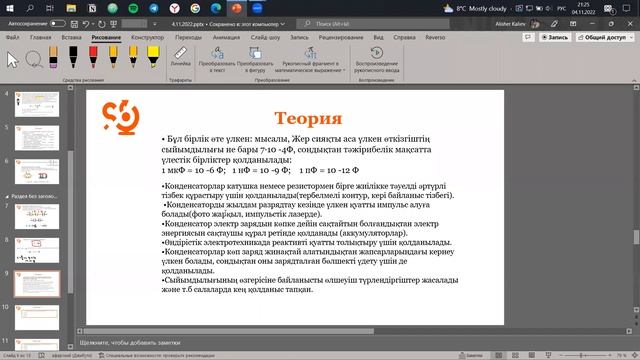Click the Общий доступ share button

(602, 37)
